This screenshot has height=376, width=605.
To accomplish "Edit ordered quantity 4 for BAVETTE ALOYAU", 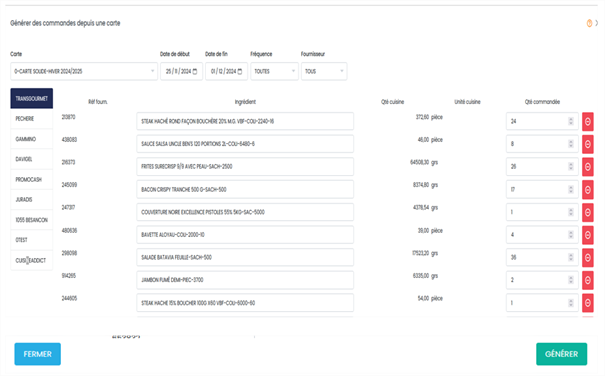I will (542, 235).
